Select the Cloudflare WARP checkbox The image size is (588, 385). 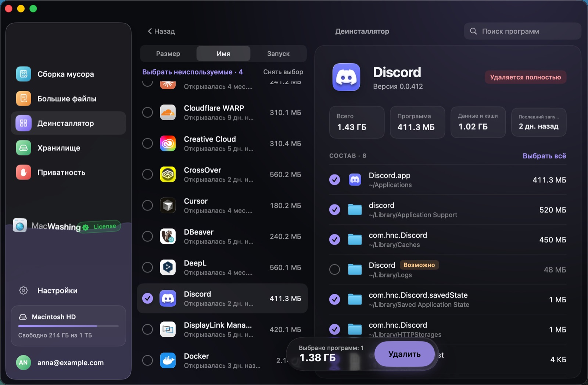pos(147,113)
